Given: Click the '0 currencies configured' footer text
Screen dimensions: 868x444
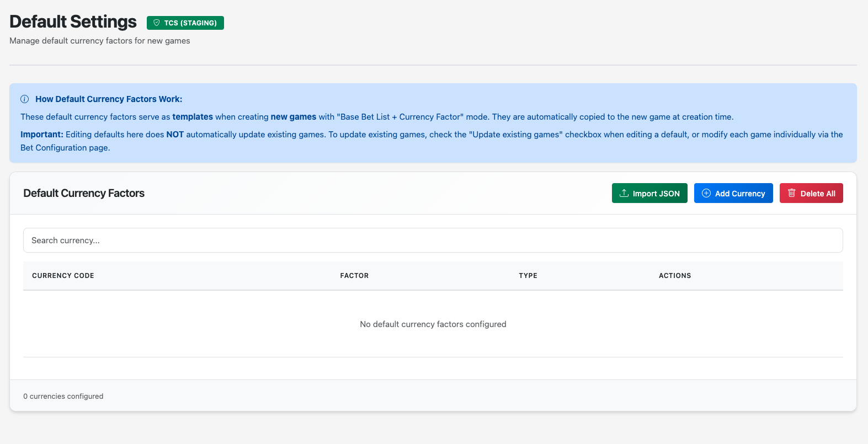Looking at the screenshot, I should coord(63,397).
